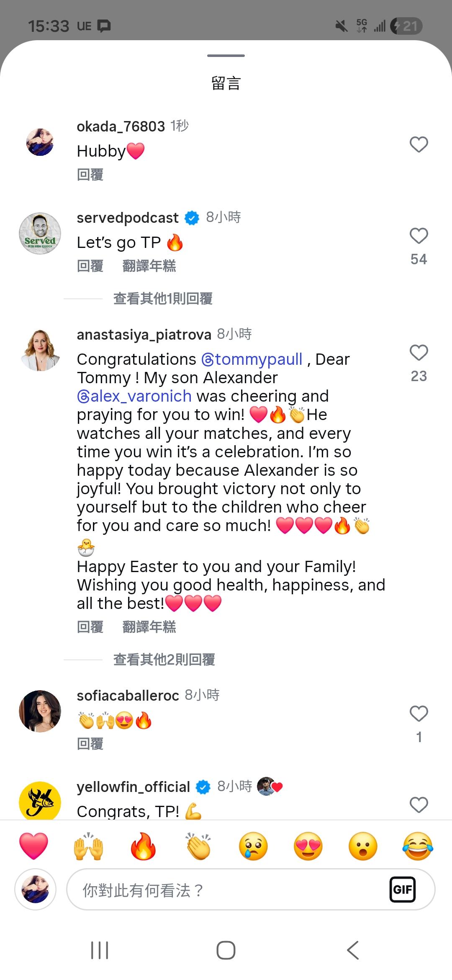Like the sofiacaballeroc emoji comment

point(419,714)
